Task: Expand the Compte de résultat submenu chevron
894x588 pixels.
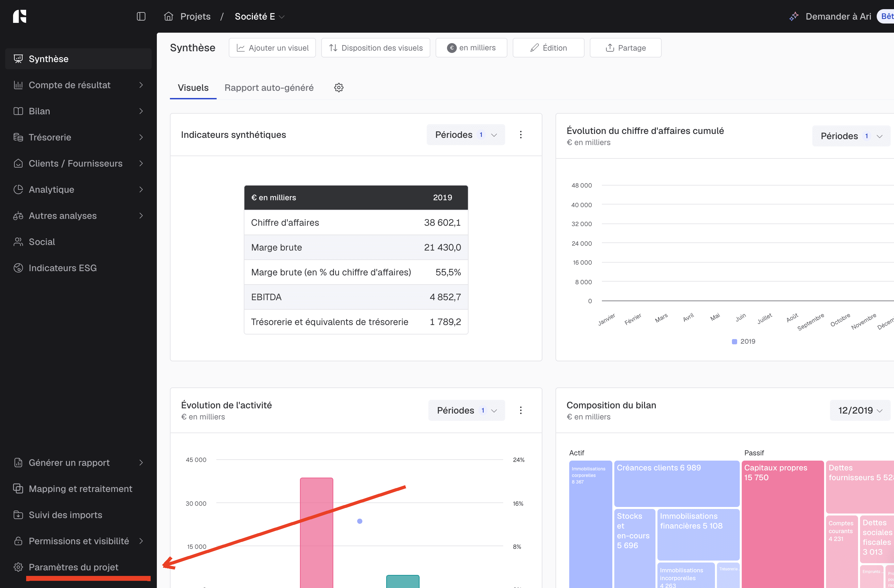Action: pos(141,85)
